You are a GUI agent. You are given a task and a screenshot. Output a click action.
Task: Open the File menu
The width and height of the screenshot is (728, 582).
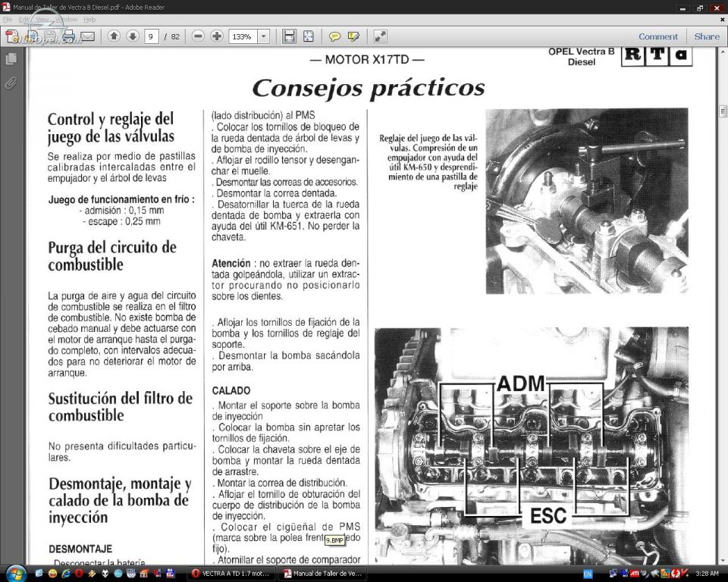coord(8,20)
